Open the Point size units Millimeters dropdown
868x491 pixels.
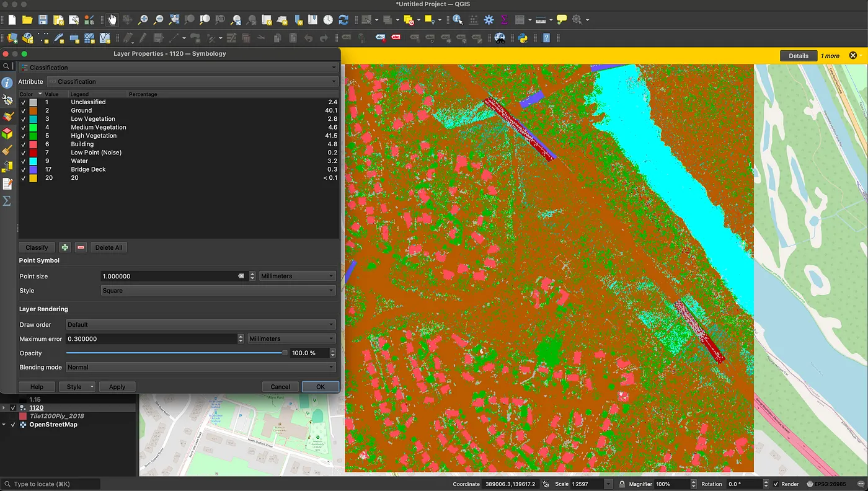pos(298,276)
